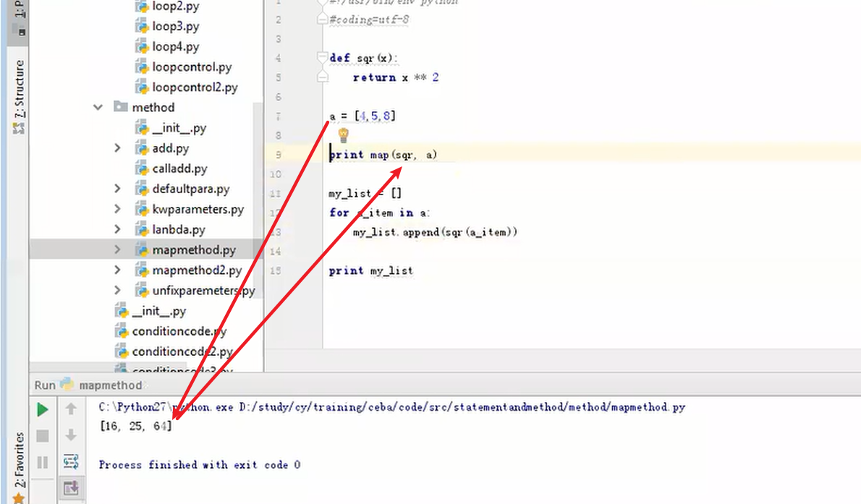Select mapmethod.py file
861x504 pixels.
(x=194, y=249)
